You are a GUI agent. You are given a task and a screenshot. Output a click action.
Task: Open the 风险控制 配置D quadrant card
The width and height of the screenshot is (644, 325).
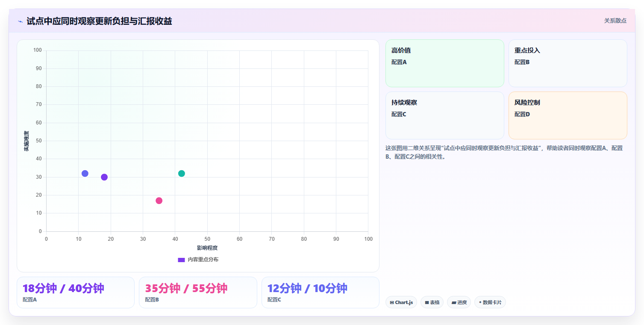click(568, 115)
